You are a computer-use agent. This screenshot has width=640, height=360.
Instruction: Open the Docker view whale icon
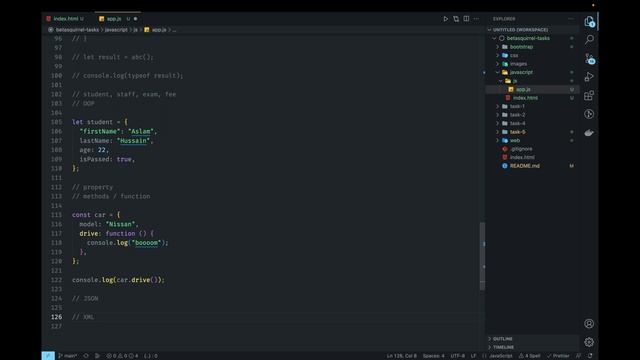point(589,133)
